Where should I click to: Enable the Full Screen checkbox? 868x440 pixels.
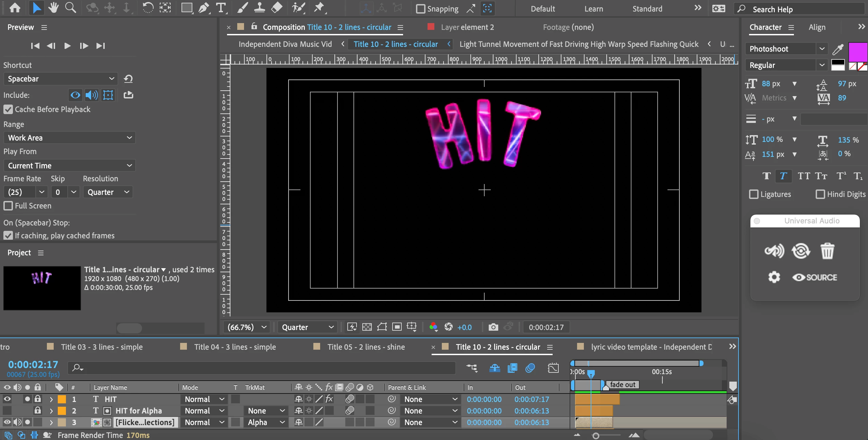8,206
